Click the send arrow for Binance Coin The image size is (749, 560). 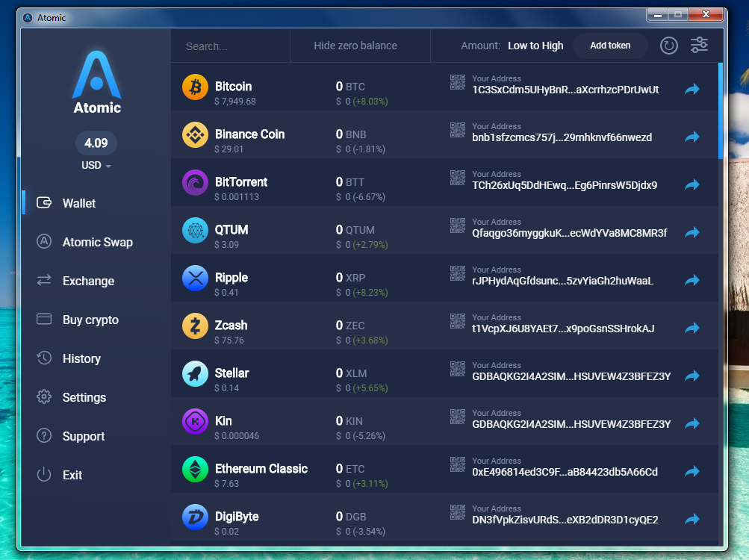[692, 137]
